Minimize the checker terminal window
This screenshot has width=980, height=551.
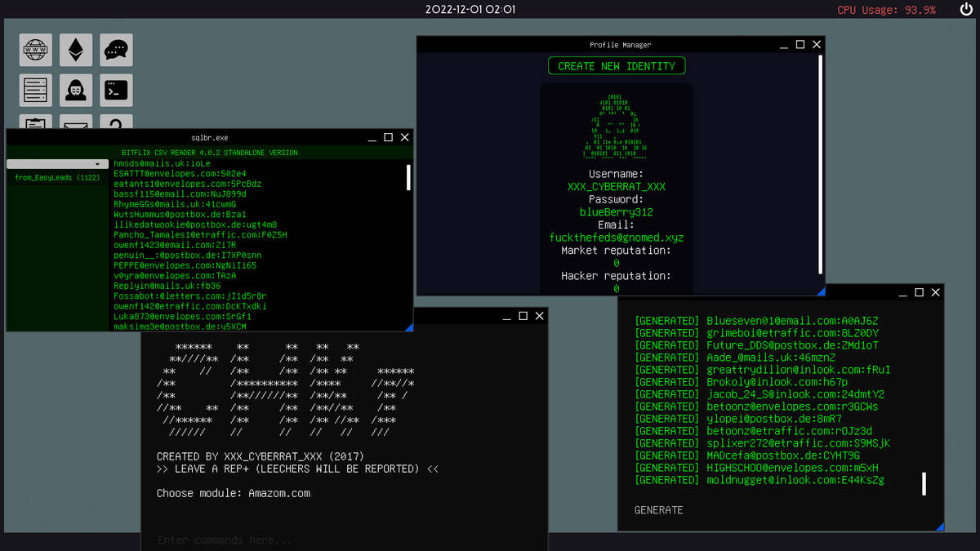click(x=506, y=316)
